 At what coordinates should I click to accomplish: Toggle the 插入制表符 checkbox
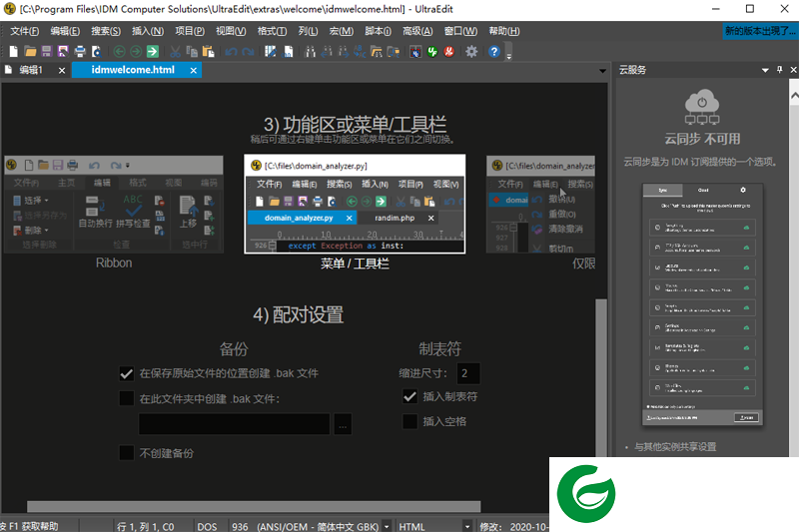coord(409,396)
